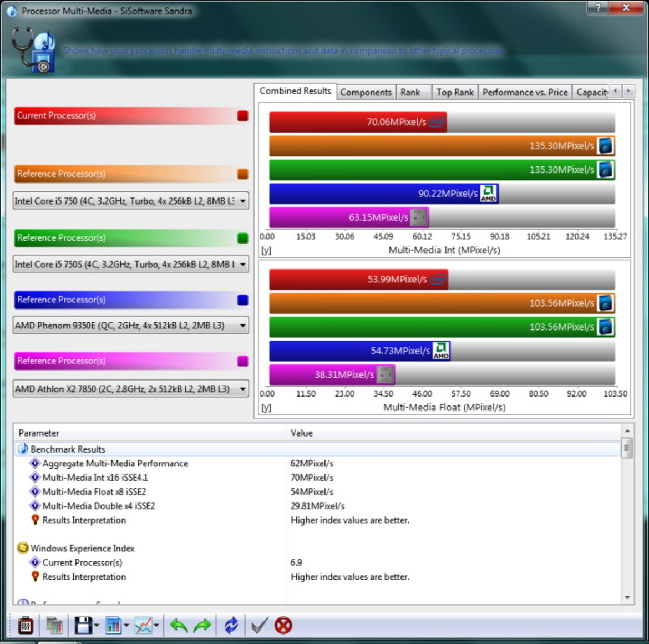Toggle the red Current Processor(s) color box
Image resolution: width=649 pixels, height=644 pixels.
(243, 116)
